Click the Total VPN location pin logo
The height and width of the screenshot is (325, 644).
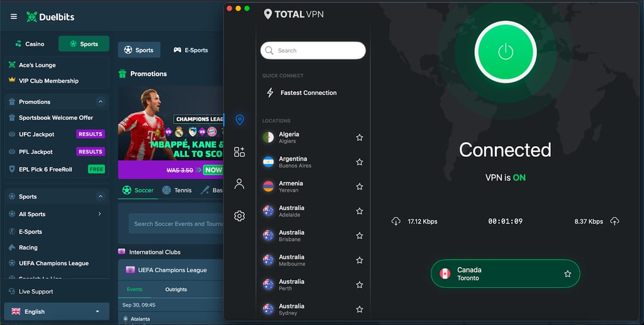(x=268, y=14)
